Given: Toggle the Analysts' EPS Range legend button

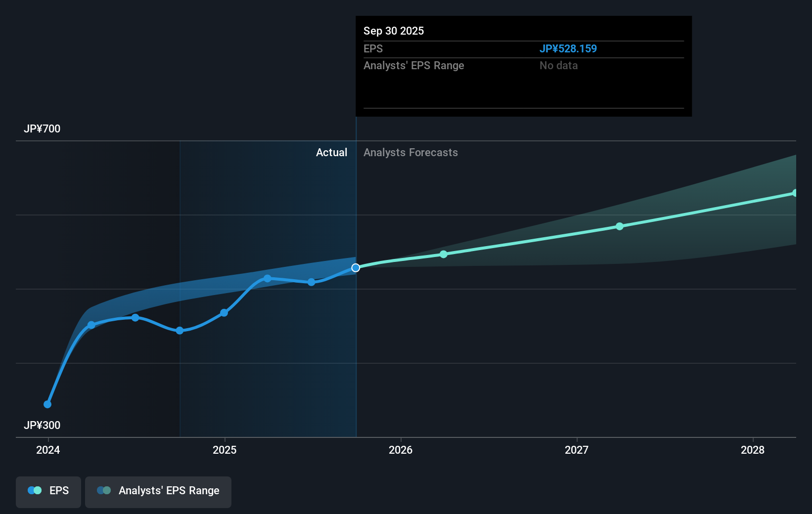Looking at the screenshot, I should point(158,492).
